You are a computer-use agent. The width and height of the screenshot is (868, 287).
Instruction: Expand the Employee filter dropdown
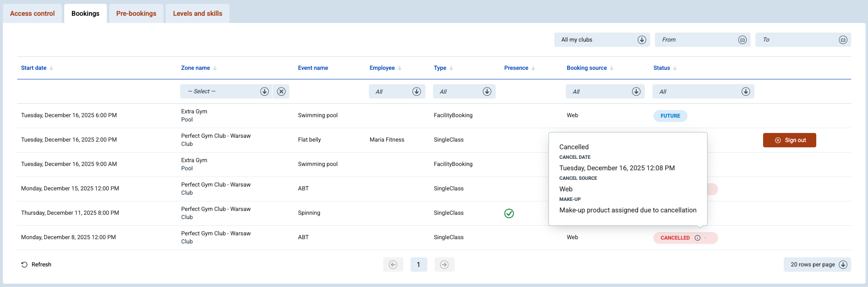pos(416,91)
